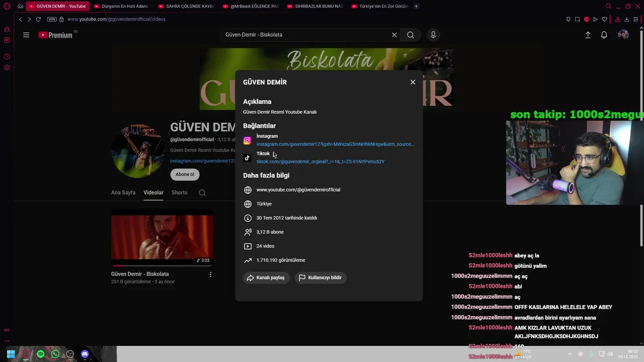Open the YouTube hamburger guide menu
The image size is (644, 362).
26,35
